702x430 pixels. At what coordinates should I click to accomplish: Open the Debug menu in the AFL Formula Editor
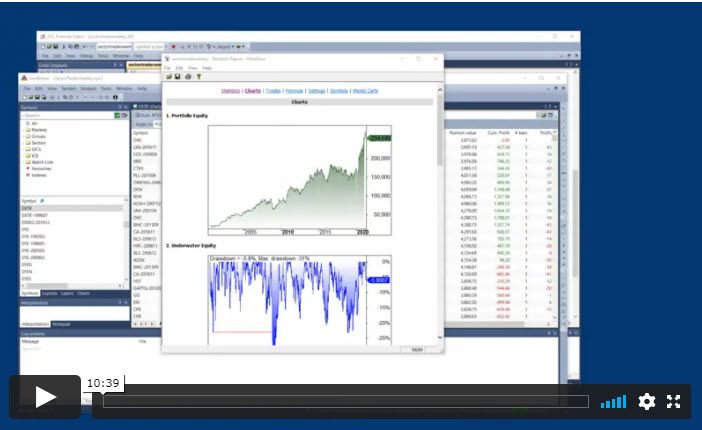(86, 56)
